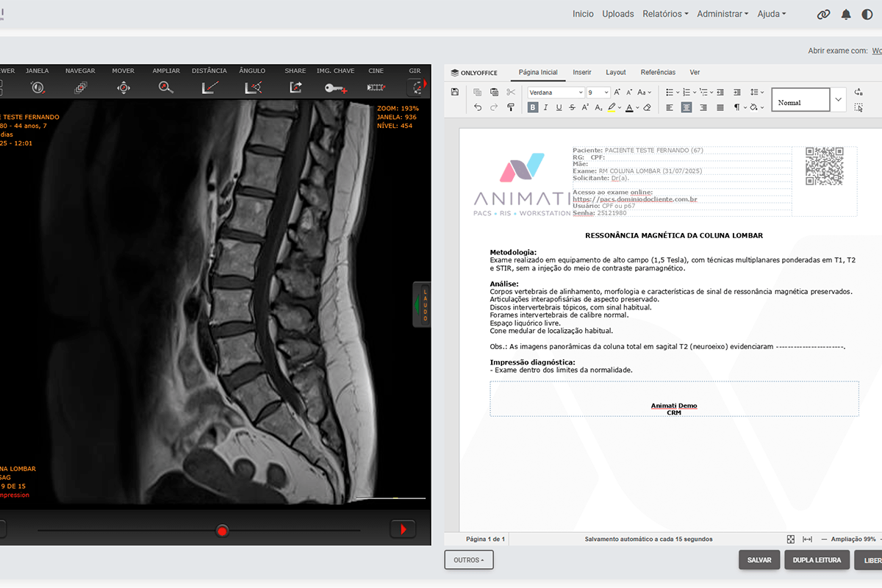The image size is (882, 588).
Task: Open the Ajuda menu
Action: coord(772,14)
